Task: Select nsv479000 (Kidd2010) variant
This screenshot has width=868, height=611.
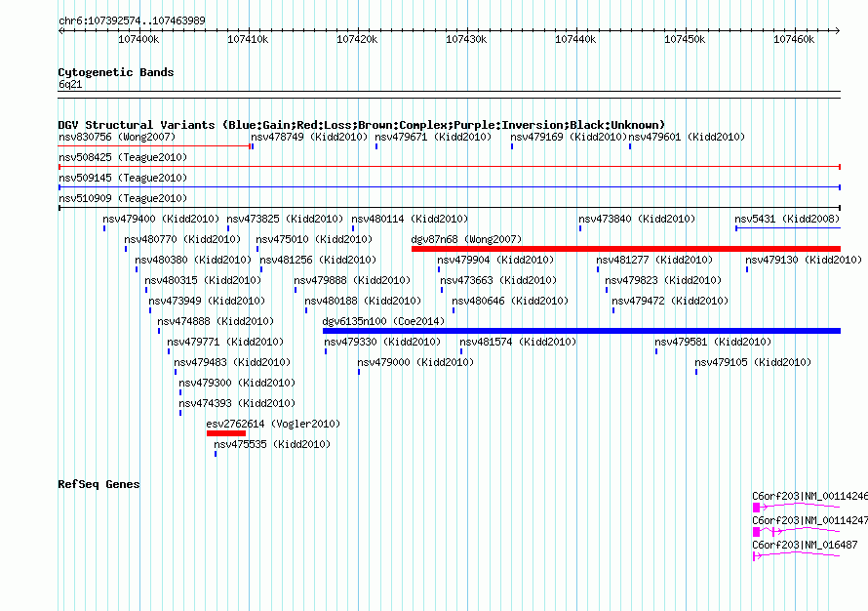Action: [x=415, y=362]
